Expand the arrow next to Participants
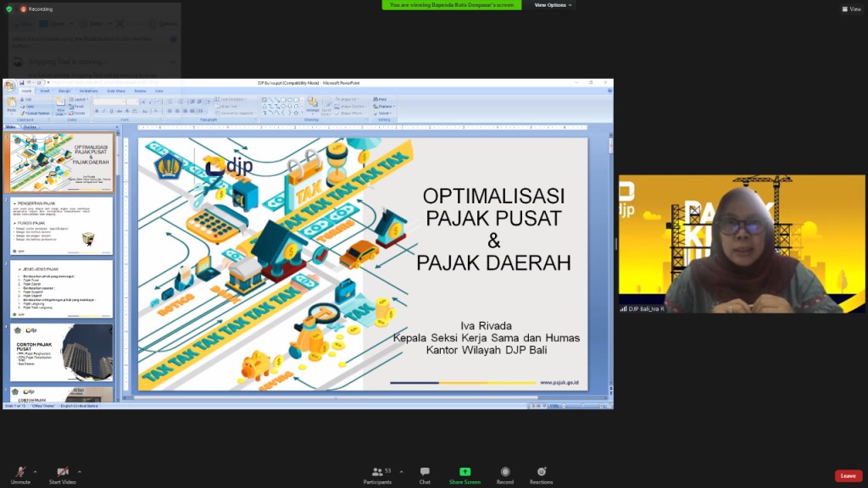This screenshot has width=868, height=488. click(401, 471)
